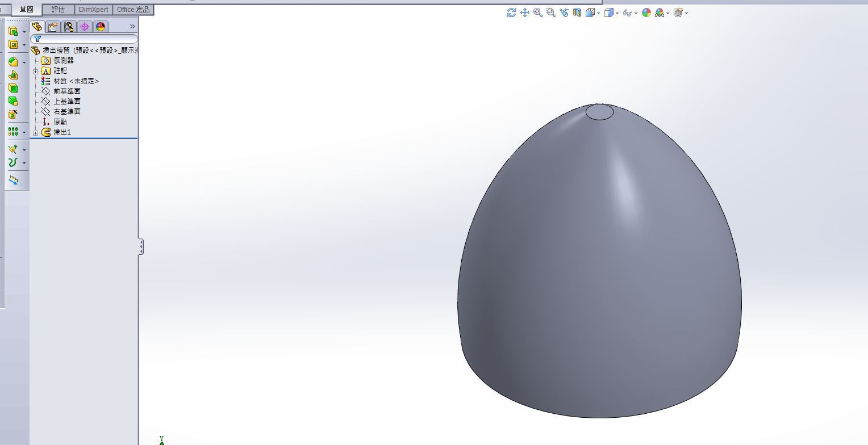The height and width of the screenshot is (445, 868).
Task: Click the View Settings monitor icon
Action: 678,12
